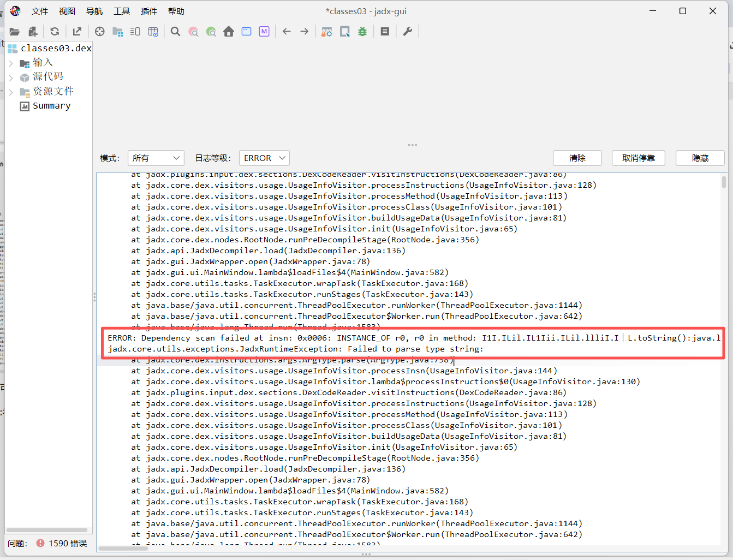This screenshot has width=733, height=560.
Task: Click the Add files toolbar icon
Action: pyautogui.click(x=33, y=32)
